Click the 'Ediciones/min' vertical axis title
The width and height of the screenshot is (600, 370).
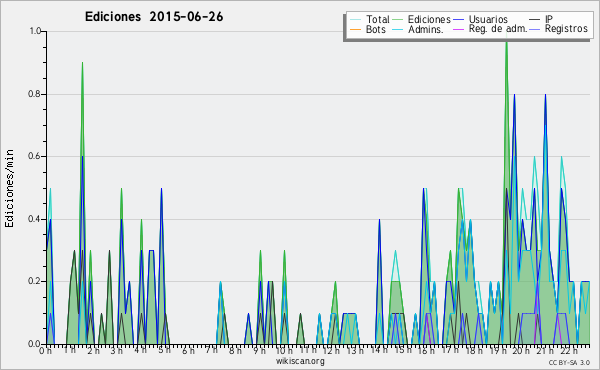pos(10,188)
